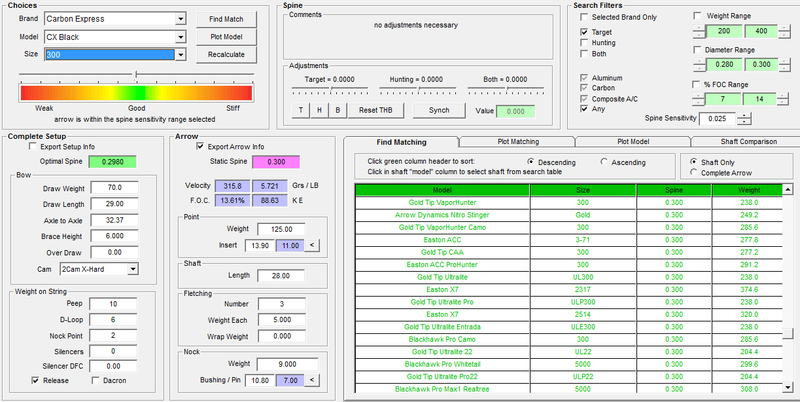
Task: Click the B adjustment button
Action: pyautogui.click(x=338, y=110)
